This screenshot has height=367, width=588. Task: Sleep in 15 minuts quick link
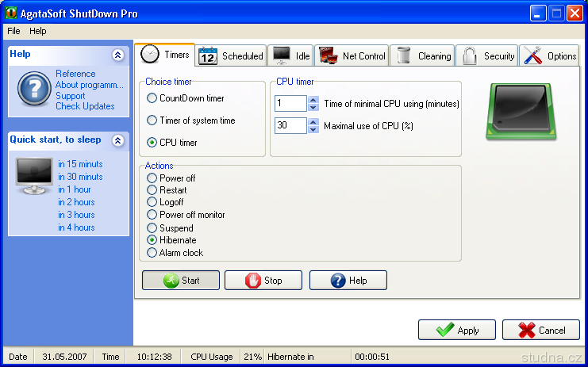80,164
